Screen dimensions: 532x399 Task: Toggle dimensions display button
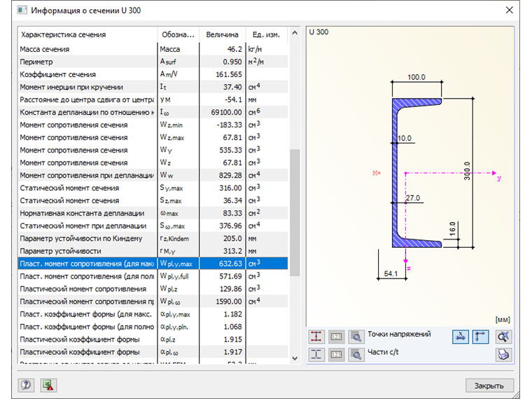[x=461, y=337]
